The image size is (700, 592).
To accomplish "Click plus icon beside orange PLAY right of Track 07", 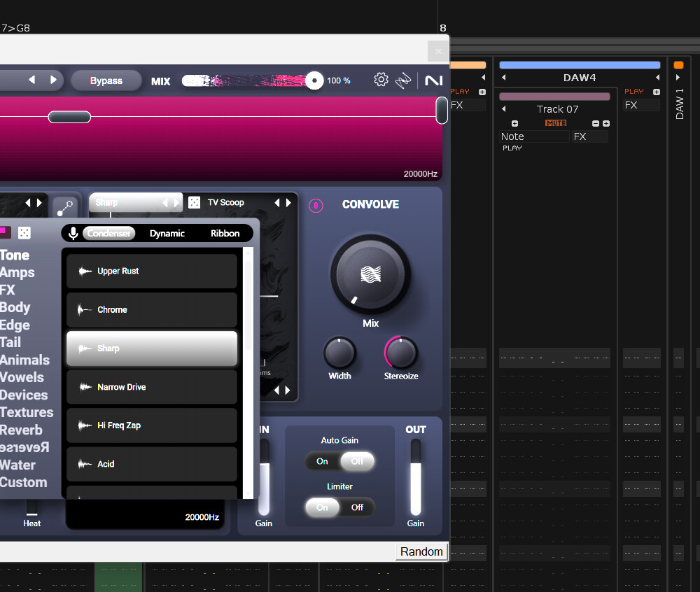I will pos(657,92).
